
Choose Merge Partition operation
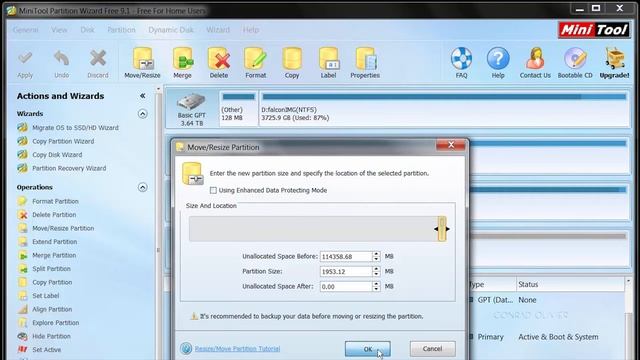coord(54,255)
